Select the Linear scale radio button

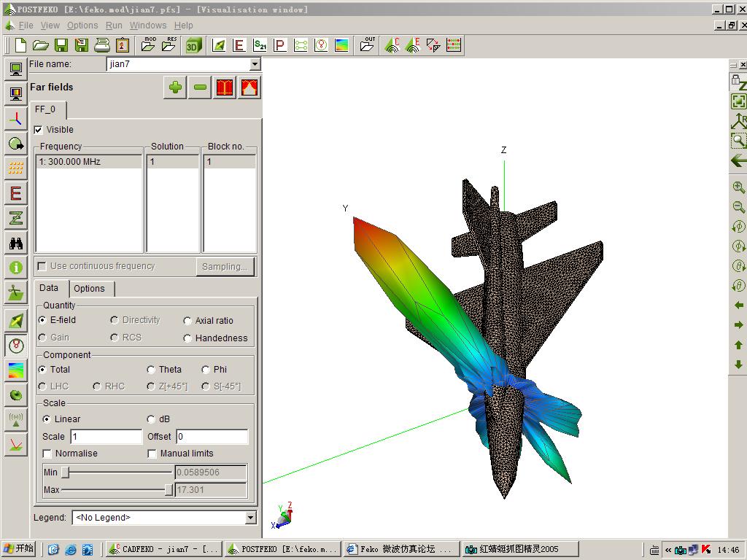47,419
